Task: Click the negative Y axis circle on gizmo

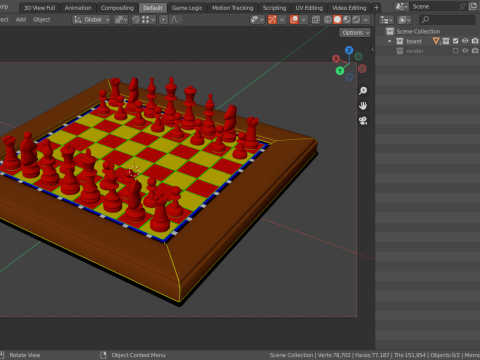Action: 358,56
